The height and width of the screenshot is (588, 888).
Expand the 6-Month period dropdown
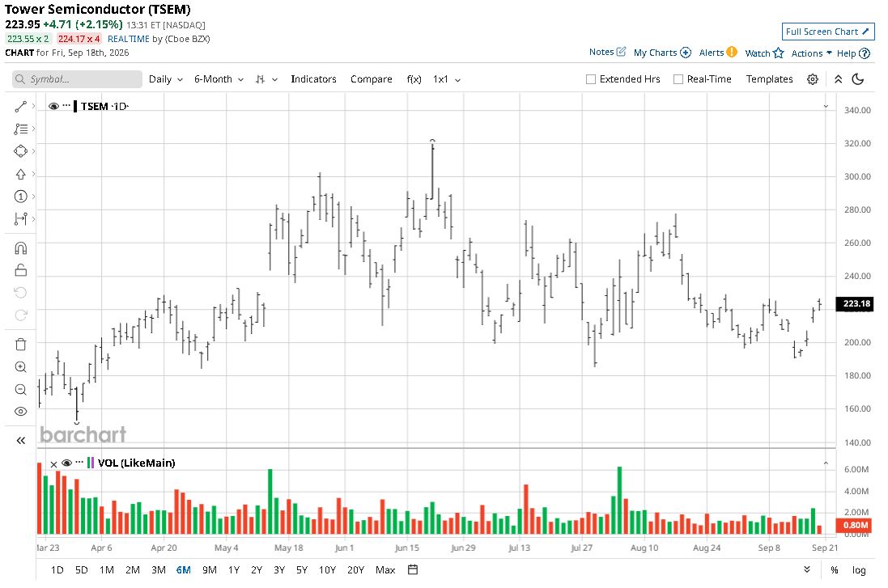pyautogui.click(x=219, y=79)
